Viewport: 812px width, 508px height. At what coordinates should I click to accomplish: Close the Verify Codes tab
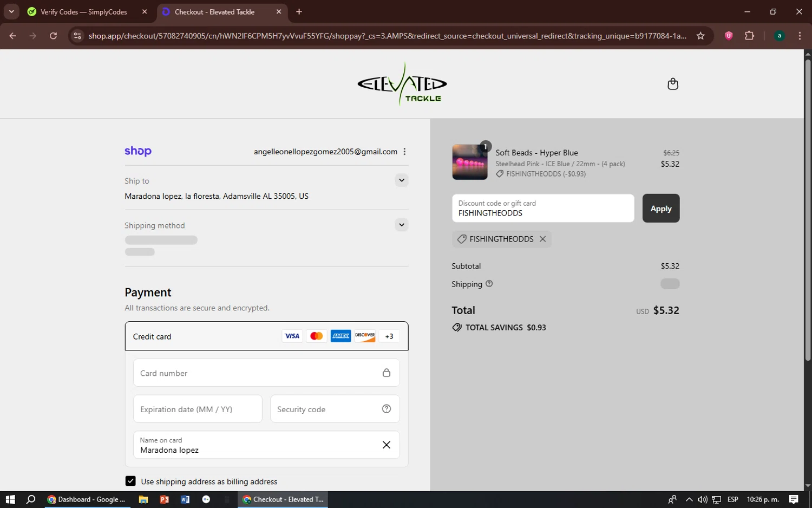145,12
